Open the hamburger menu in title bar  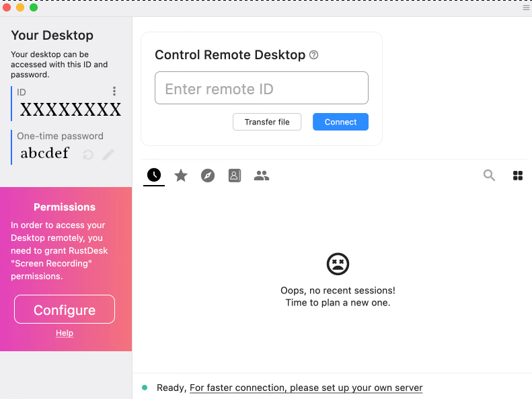[x=526, y=8]
